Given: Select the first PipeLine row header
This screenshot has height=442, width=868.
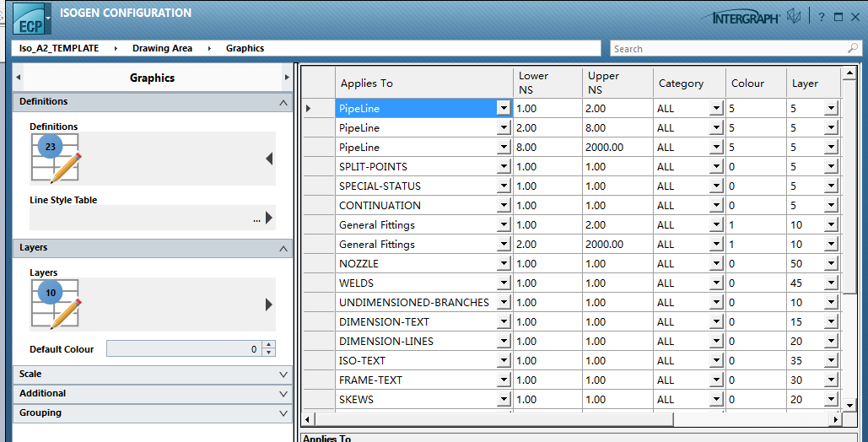Looking at the screenshot, I should pos(318,109).
